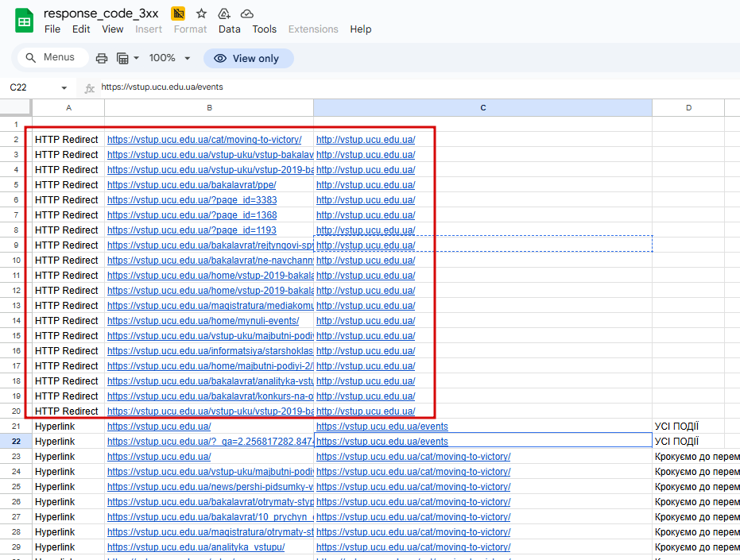
Task: Click the Menus search field
Action: coord(52,57)
